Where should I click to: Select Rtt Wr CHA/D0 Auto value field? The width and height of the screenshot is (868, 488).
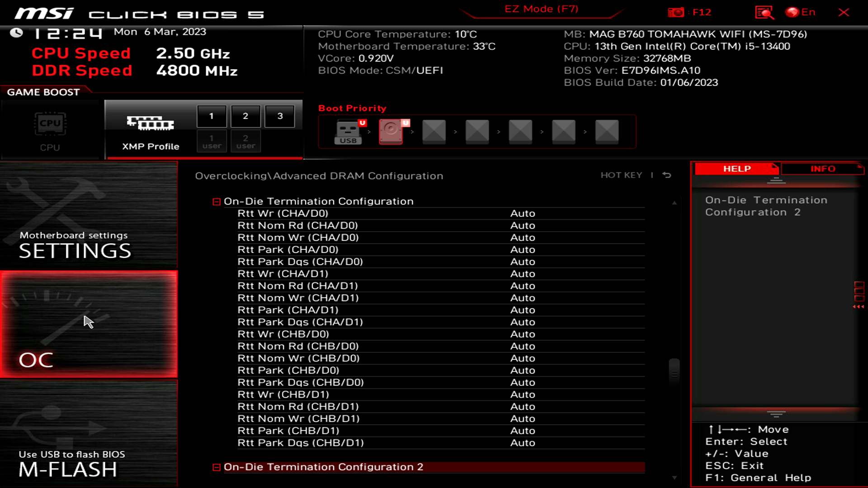[522, 213]
